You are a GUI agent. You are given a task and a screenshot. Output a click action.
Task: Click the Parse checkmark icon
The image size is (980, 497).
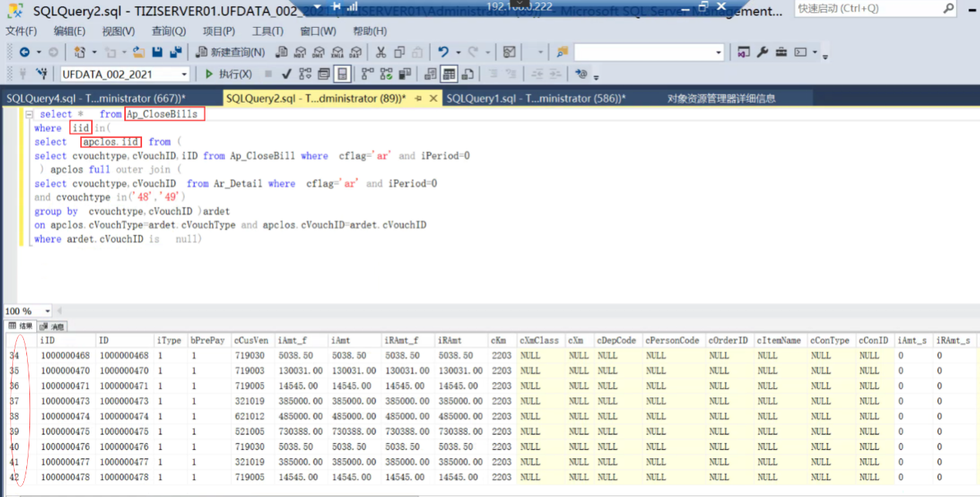(x=286, y=74)
